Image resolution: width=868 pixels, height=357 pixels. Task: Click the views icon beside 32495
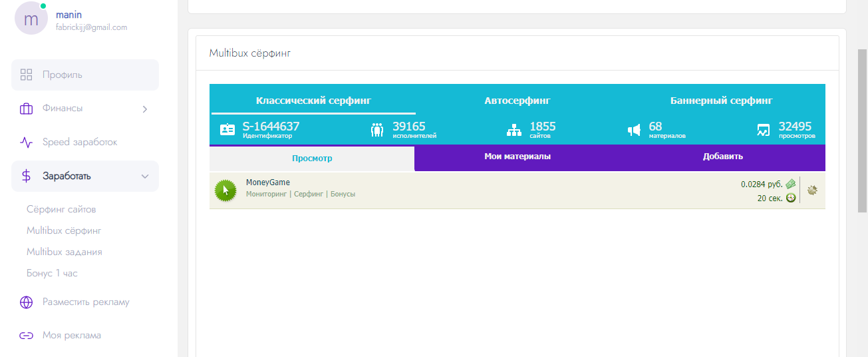click(764, 130)
